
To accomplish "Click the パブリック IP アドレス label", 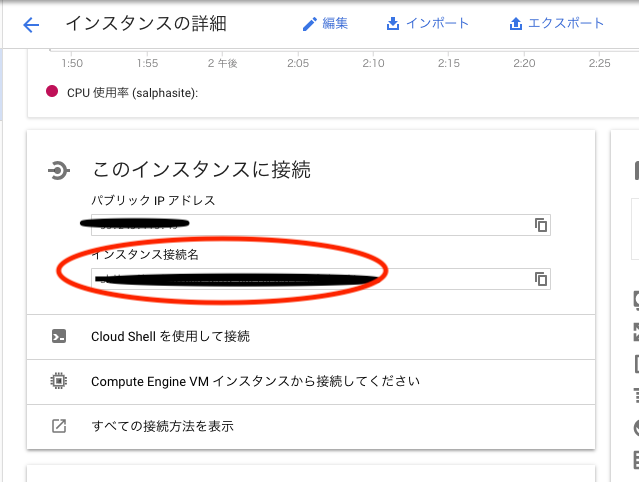I will coord(153,200).
